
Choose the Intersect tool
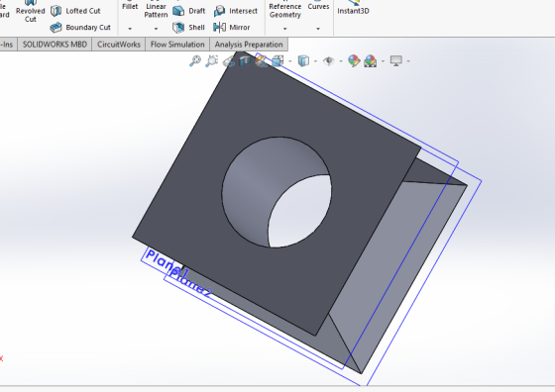[236, 11]
